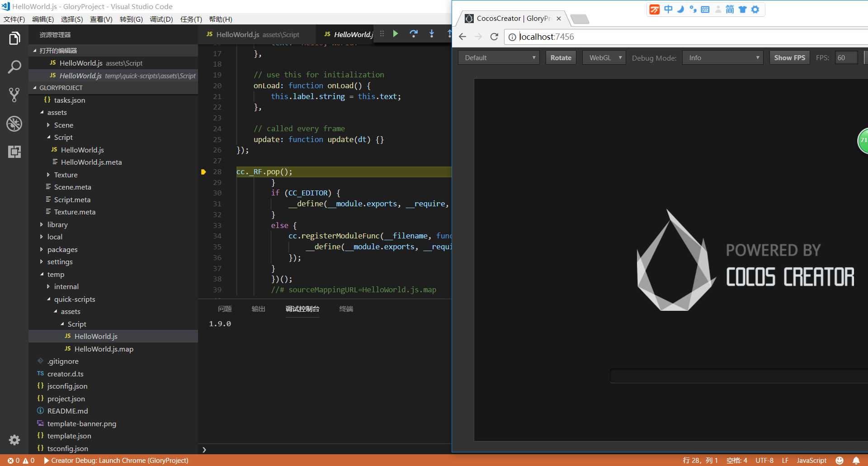The width and height of the screenshot is (868, 466).
Task: Open tasks.json in explorer
Action: coord(70,100)
